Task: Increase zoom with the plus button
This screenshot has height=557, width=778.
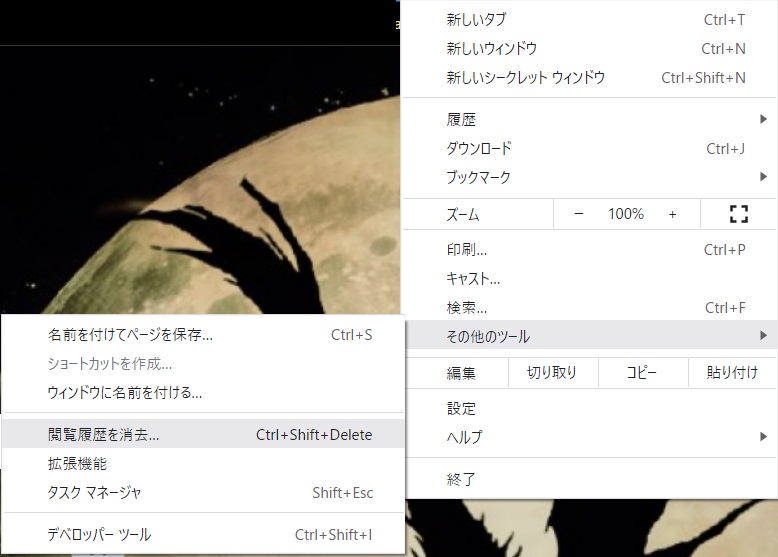Action: point(672,214)
